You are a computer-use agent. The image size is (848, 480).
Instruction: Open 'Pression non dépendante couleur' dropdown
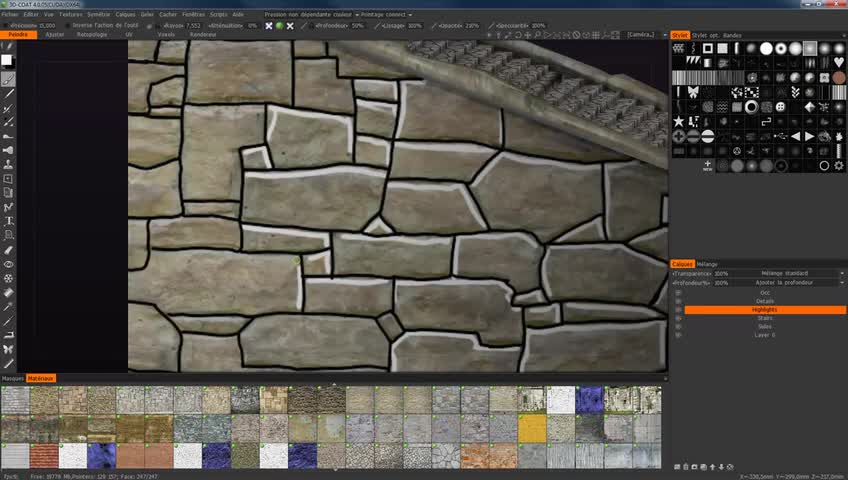[312, 15]
